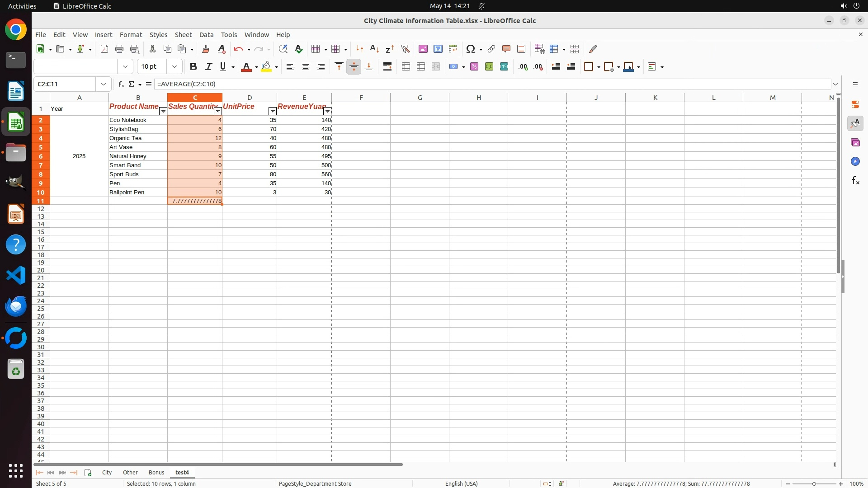This screenshot has width=868, height=488.
Task: Switch to the Bonus sheet tab
Action: 156,472
